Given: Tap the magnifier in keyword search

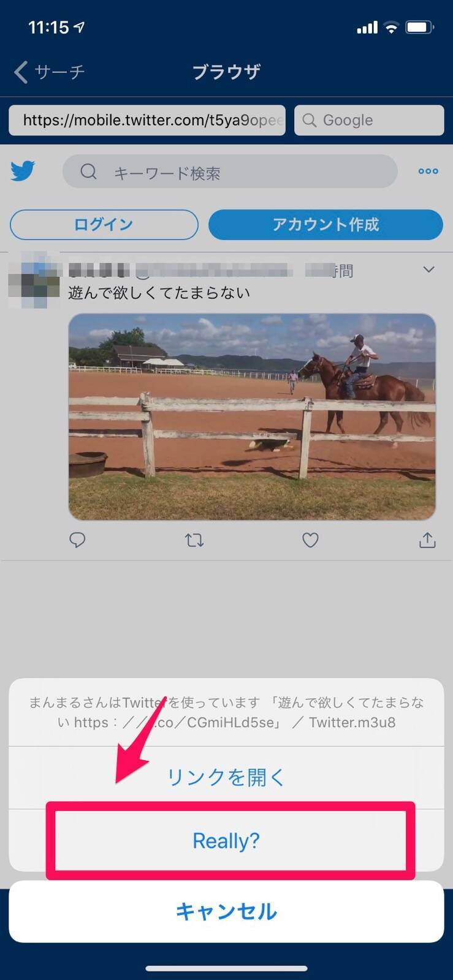Looking at the screenshot, I should [x=89, y=171].
